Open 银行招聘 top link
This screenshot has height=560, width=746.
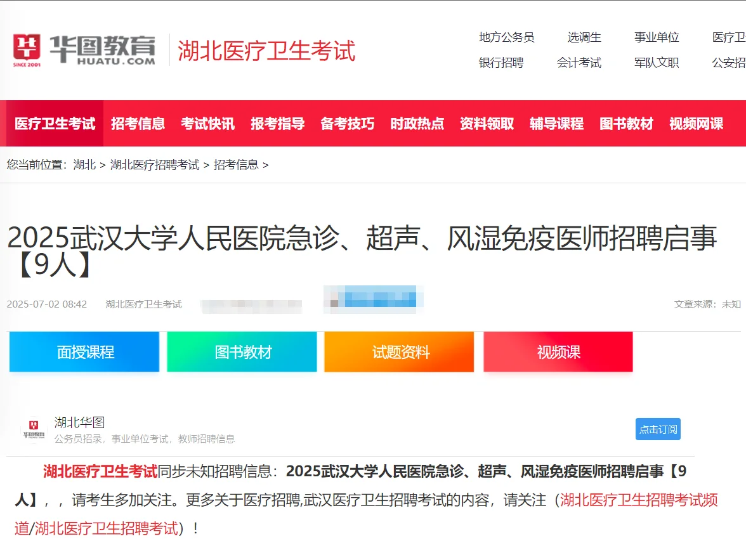501,62
